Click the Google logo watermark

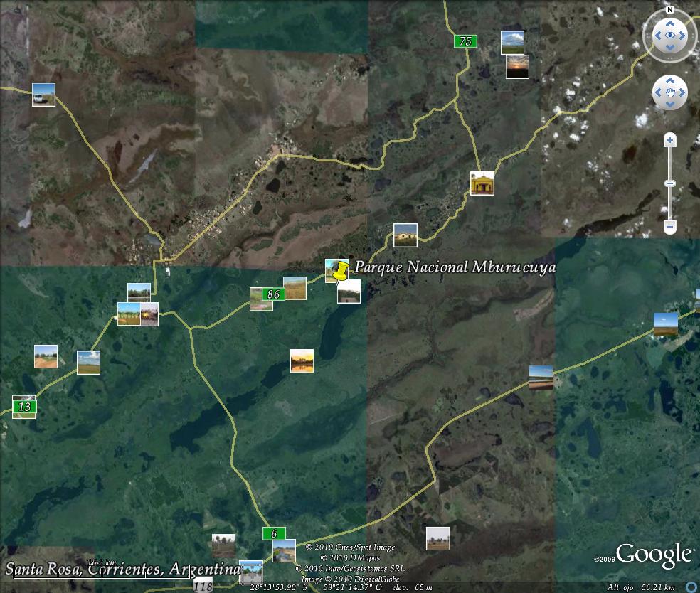pyautogui.click(x=654, y=555)
